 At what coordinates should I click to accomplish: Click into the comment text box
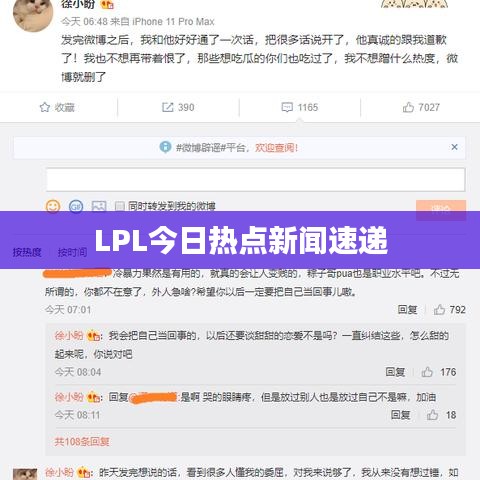click(255, 180)
